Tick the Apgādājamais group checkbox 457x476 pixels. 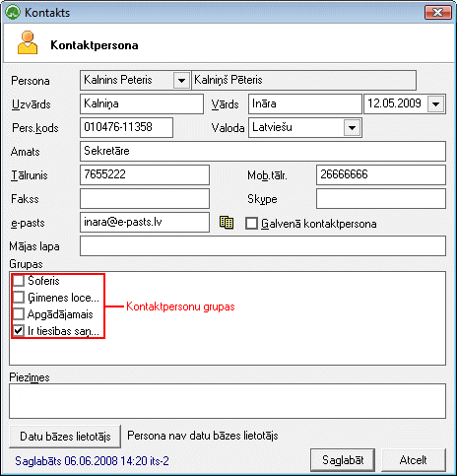[x=19, y=314]
